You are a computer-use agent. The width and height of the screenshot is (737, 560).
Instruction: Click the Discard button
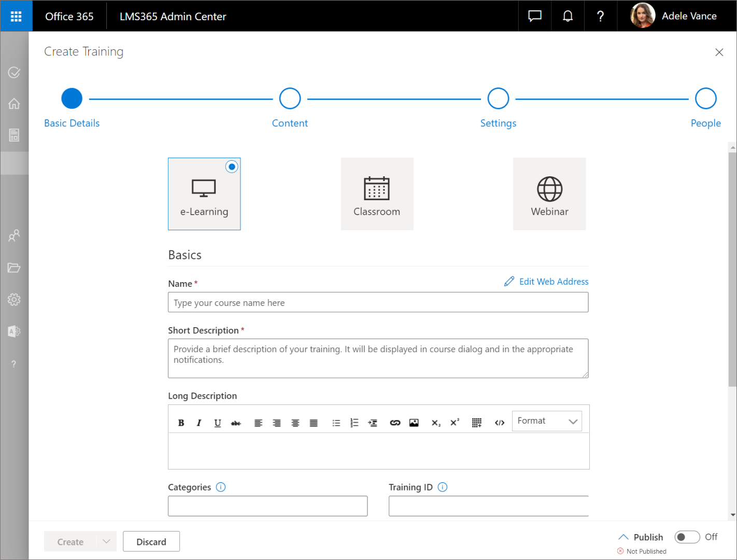click(151, 541)
